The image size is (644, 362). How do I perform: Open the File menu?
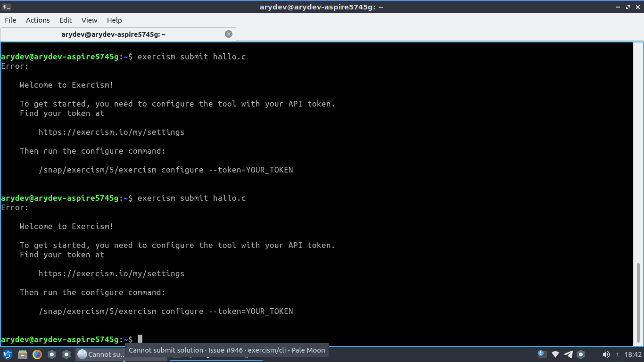(x=10, y=20)
